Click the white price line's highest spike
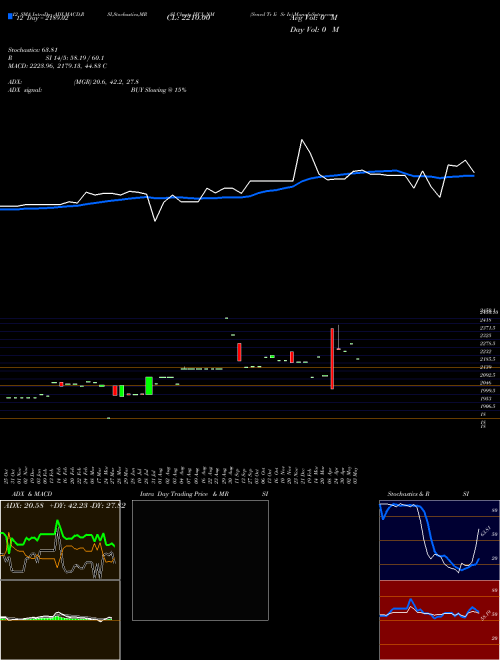 pos(302,140)
